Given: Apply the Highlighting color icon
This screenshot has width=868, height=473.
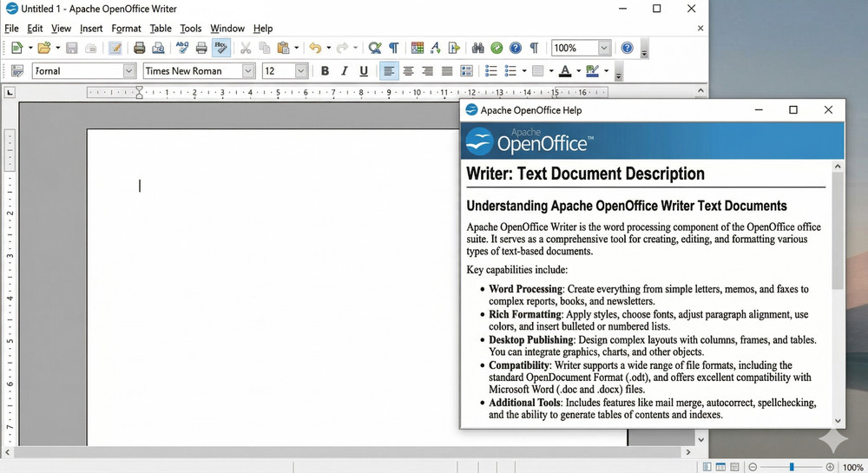Looking at the screenshot, I should [592, 71].
